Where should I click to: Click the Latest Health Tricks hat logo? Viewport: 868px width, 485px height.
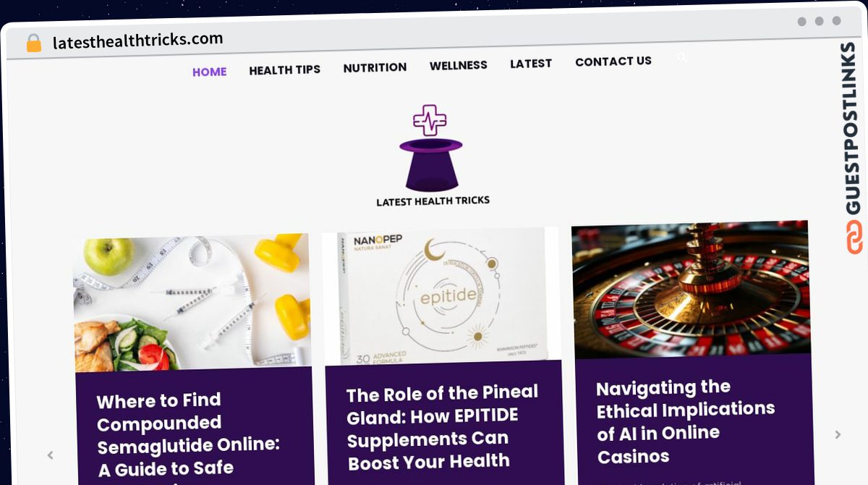[433, 156]
